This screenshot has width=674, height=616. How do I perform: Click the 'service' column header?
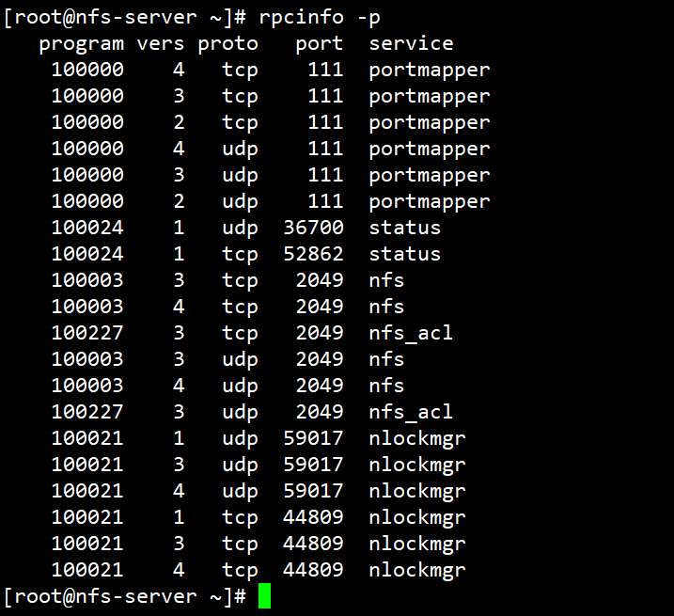coord(411,43)
